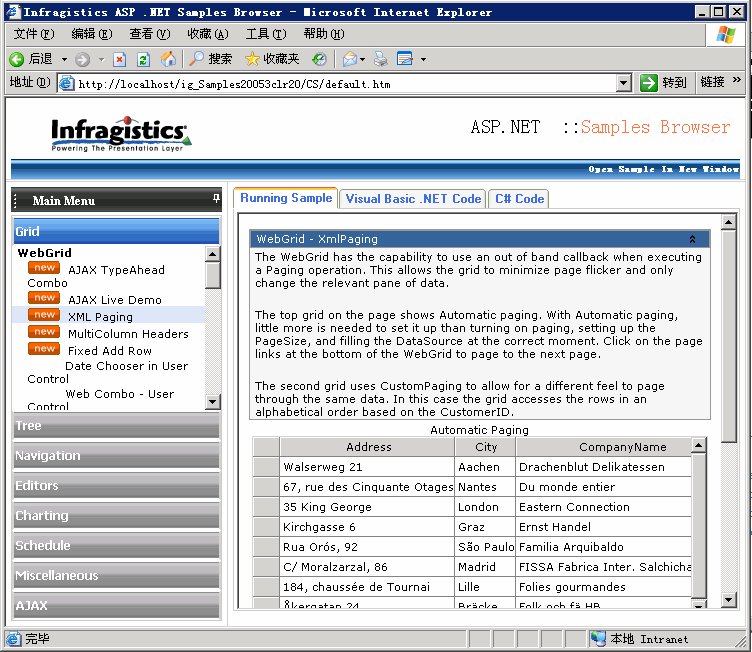This screenshot has height=652, width=752.
Task: Open the Help (帮助) menu
Action: (324, 34)
